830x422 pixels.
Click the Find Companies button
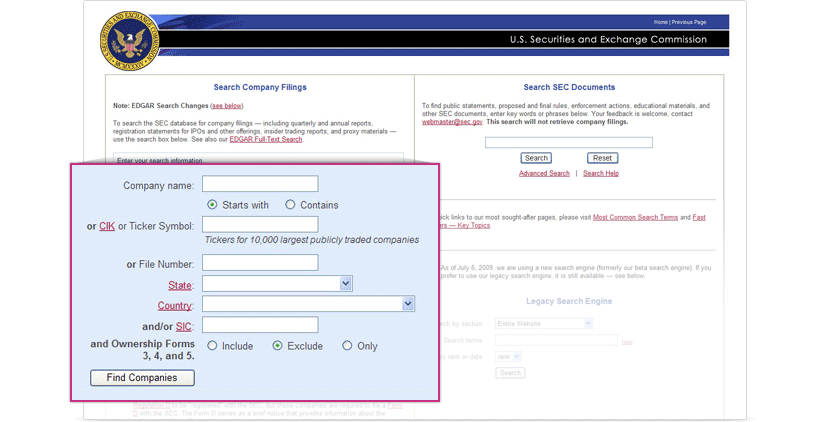coord(142,378)
